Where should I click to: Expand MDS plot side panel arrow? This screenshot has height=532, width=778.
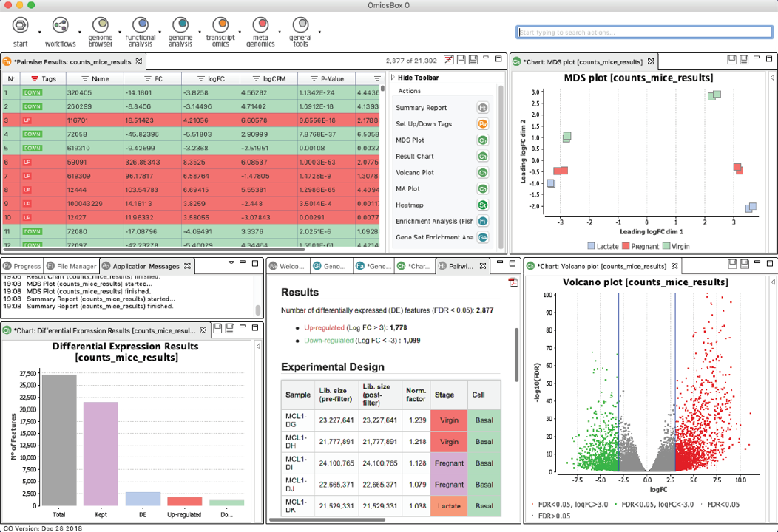click(773, 78)
